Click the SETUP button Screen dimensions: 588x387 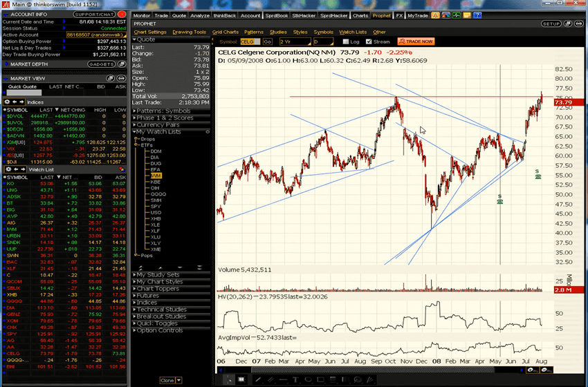tap(551, 23)
